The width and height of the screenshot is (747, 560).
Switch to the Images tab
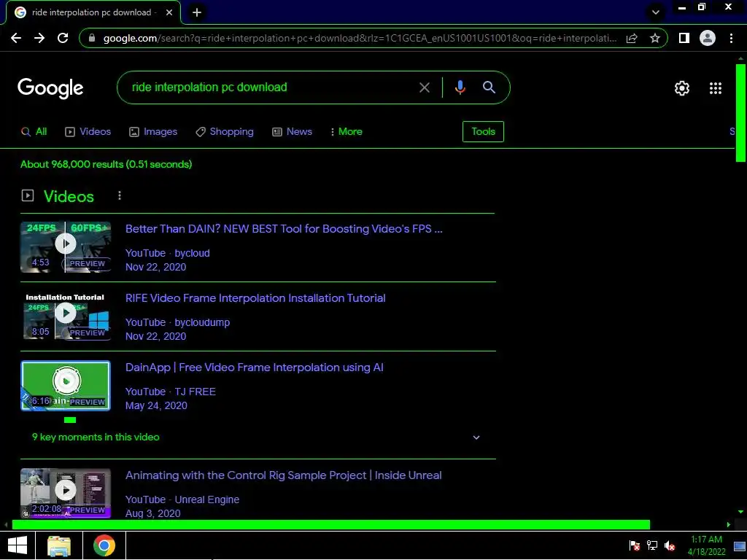(153, 132)
